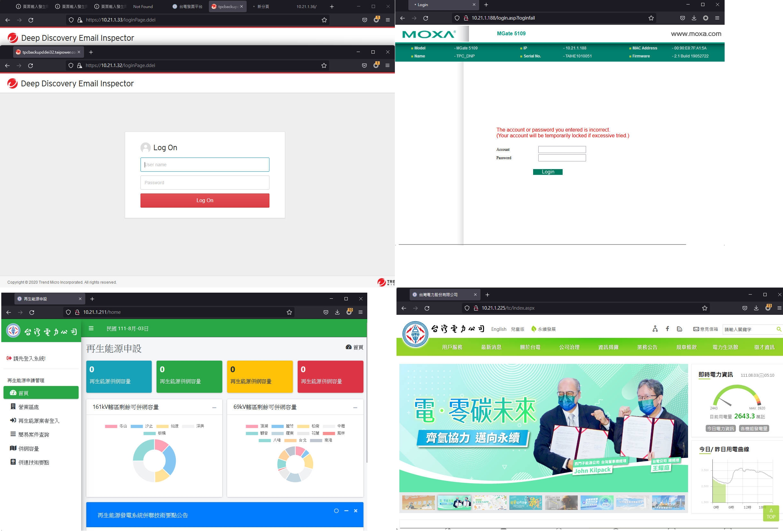Switch to the Not Found tab
Viewport: 783px width, 532px height.
tap(143, 7)
